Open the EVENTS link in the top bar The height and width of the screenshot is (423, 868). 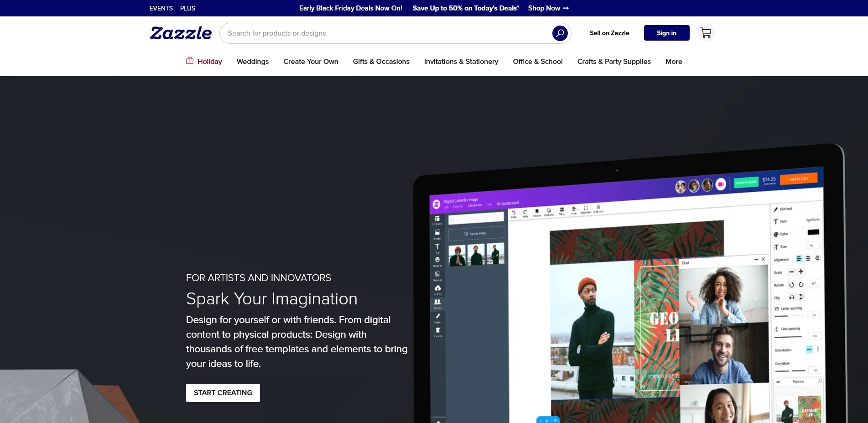click(x=161, y=8)
